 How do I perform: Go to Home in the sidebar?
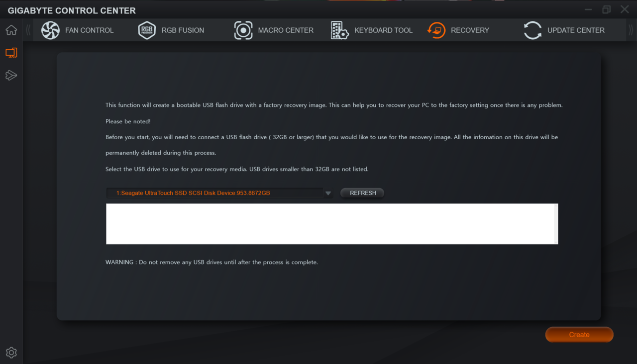tap(11, 30)
